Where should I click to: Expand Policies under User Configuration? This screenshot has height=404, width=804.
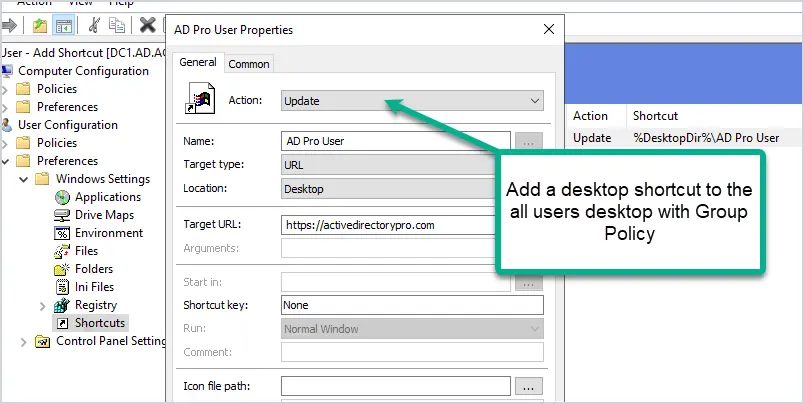5,146
